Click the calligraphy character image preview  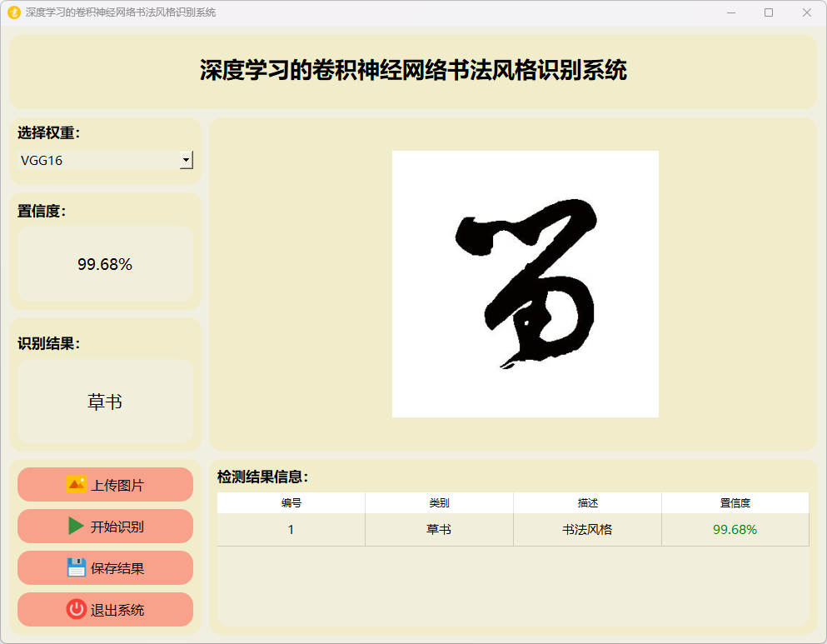[525, 284]
